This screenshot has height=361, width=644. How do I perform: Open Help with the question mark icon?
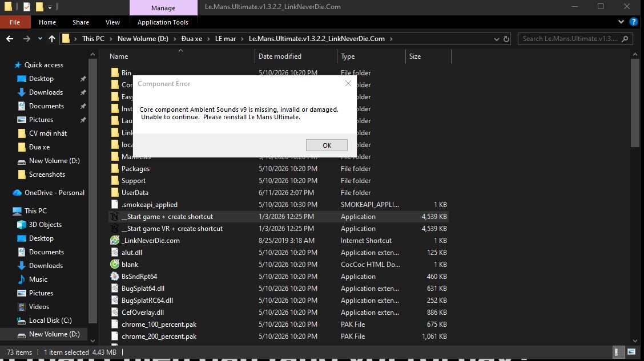(x=634, y=22)
